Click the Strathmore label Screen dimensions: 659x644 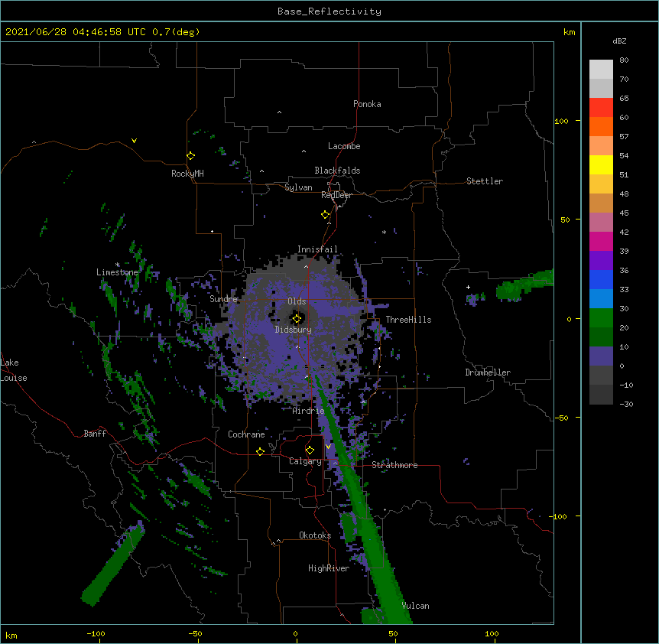[394, 465]
